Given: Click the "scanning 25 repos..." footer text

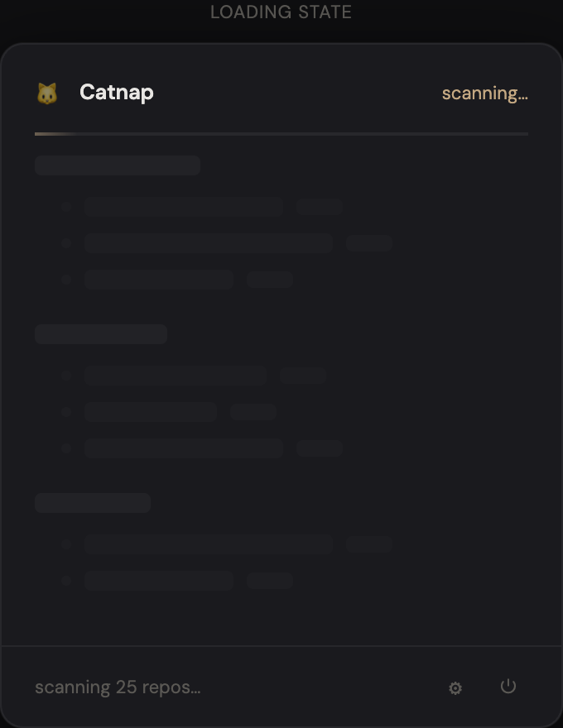Looking at the screenshot, I should [x=118, y=687].
